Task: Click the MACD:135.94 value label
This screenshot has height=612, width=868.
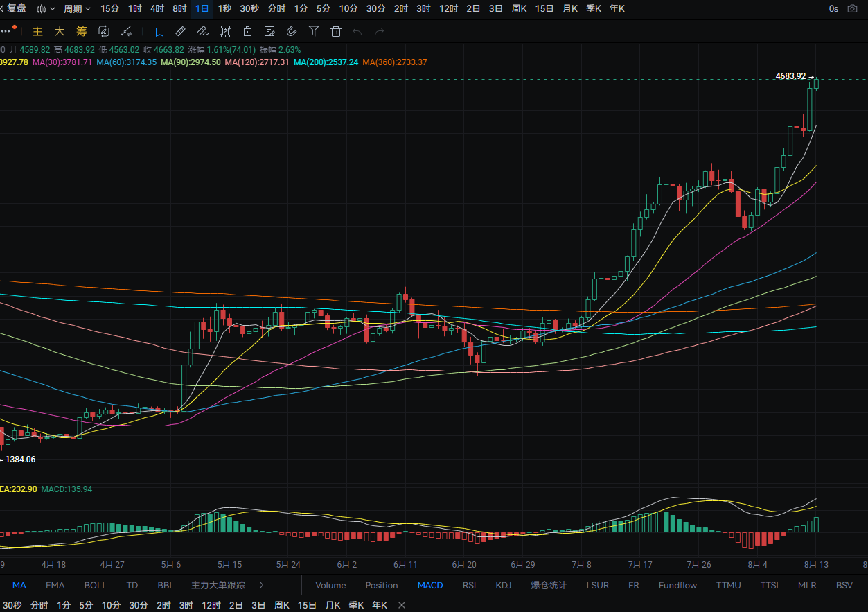Action: [x=67, y=489]
